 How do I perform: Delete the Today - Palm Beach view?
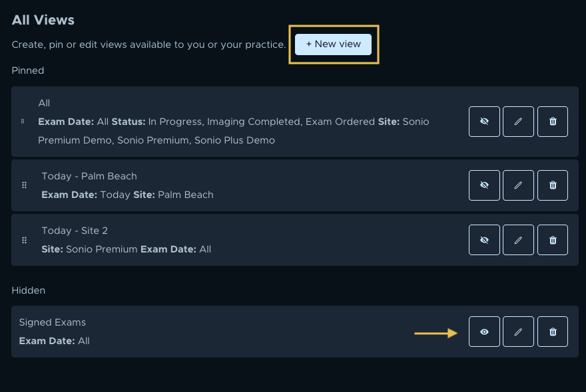click(552, 185)
